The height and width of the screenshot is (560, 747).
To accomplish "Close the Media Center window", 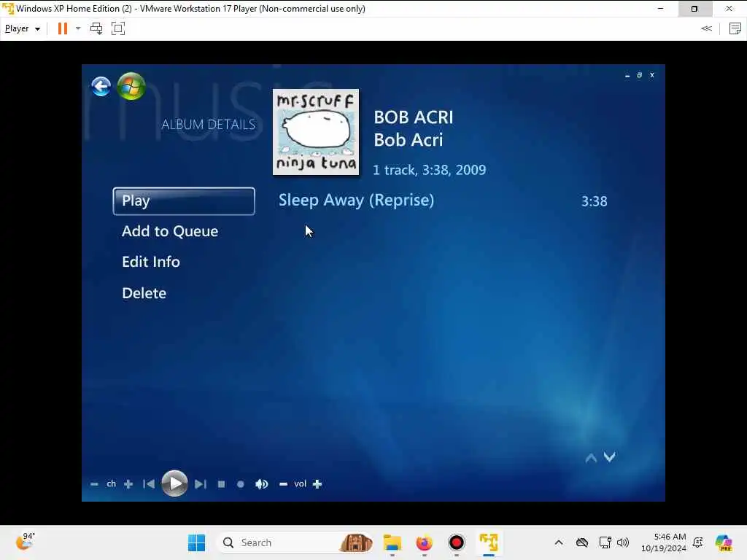I will 652,75.
